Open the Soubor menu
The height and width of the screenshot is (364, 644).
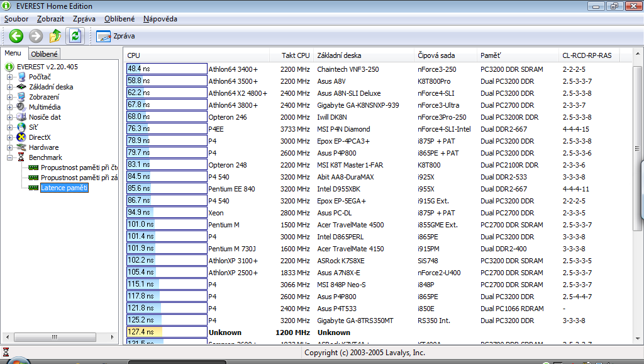click(16, 19)
